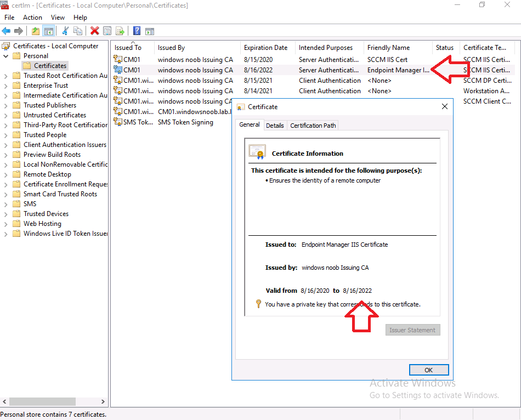Click OK in the Certificate dialog
Screen dimensions: 521x420
point(429,370)
